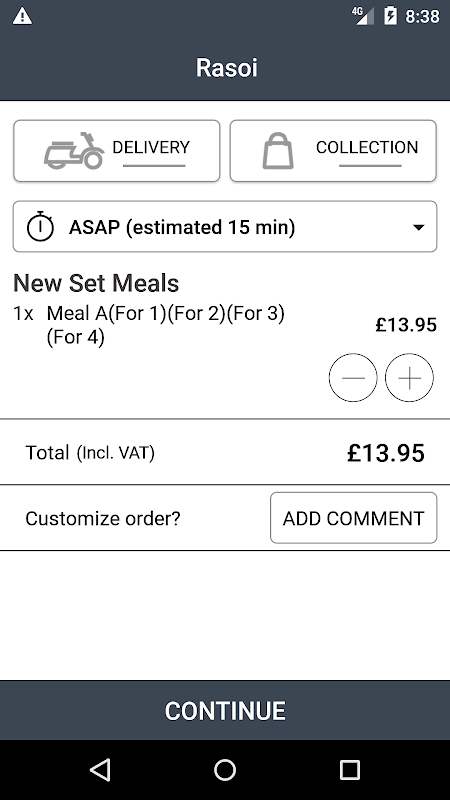Screen dimensions: 450x800
Task: Tap the £13.95 total amount
Action: 386,453
